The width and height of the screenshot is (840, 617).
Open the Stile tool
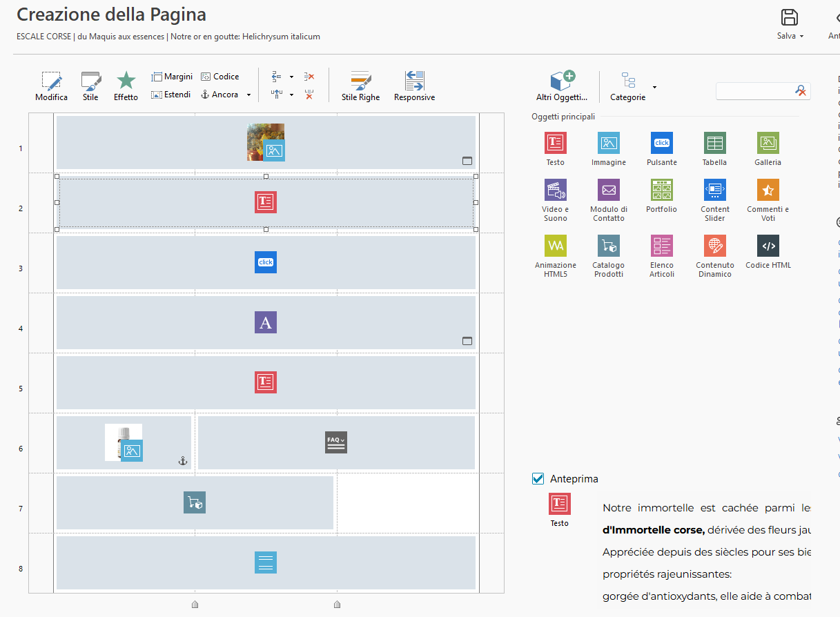point(90,82)
